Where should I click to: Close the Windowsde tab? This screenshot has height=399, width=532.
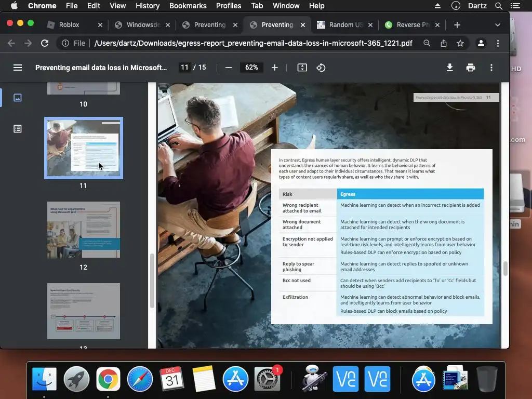[168, 25]
